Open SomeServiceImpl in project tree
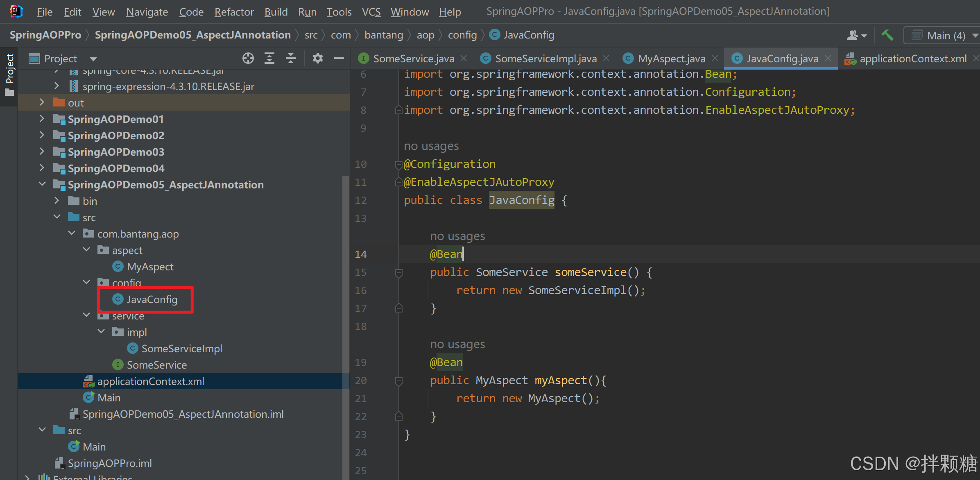 [x=181, y=349]
